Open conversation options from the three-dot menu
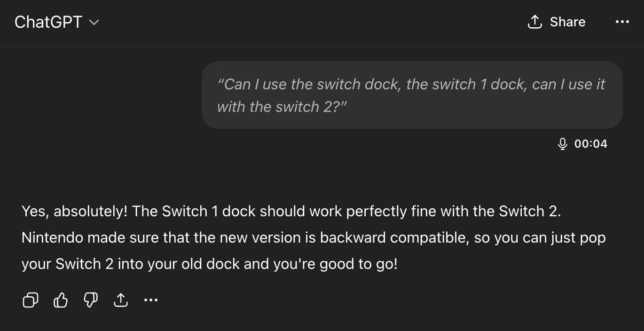This screenshot has width=644, height=331. click(x=622, y=22)
